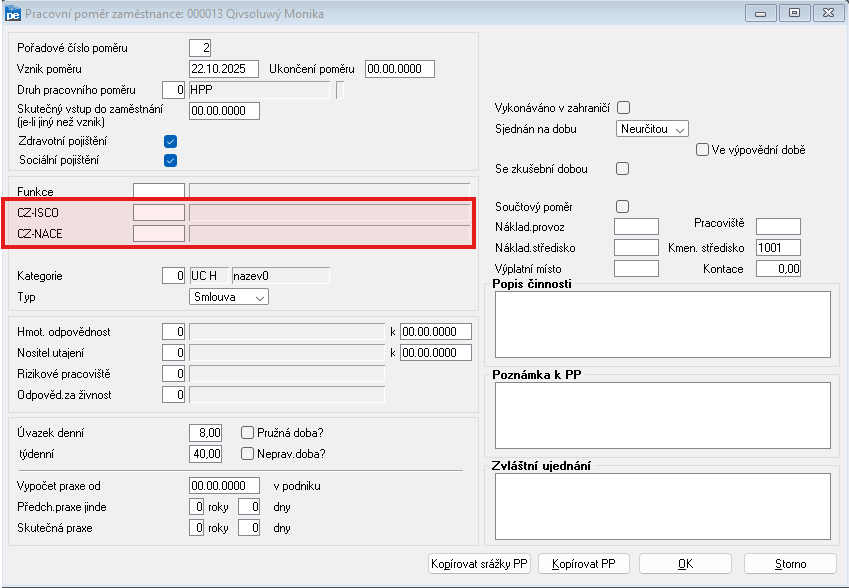Enable Vykonáváno v zahraničí checkbox
Image resolution: width=849 pixels, height=588 pixels.
tap(623, 108)
